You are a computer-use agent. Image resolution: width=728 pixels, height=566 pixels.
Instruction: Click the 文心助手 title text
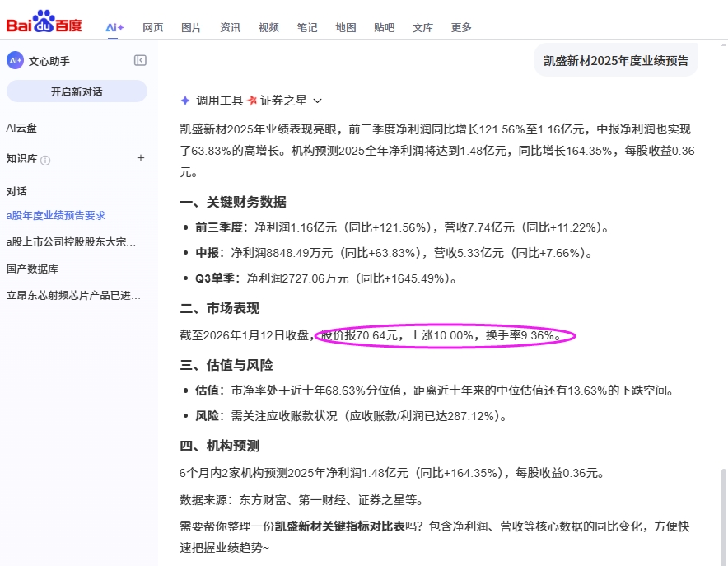tap(49, 61)
